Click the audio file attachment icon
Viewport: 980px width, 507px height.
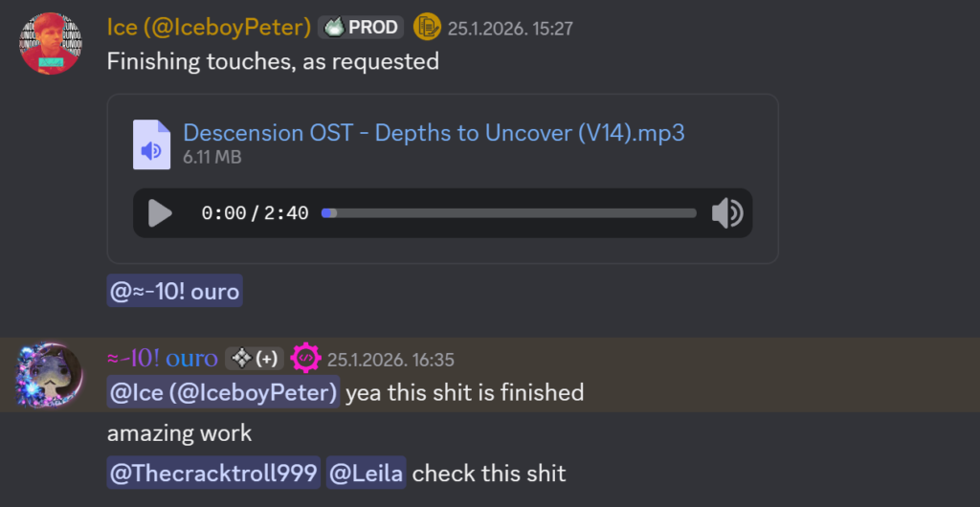pyautogui.click(x=151, y=144)
